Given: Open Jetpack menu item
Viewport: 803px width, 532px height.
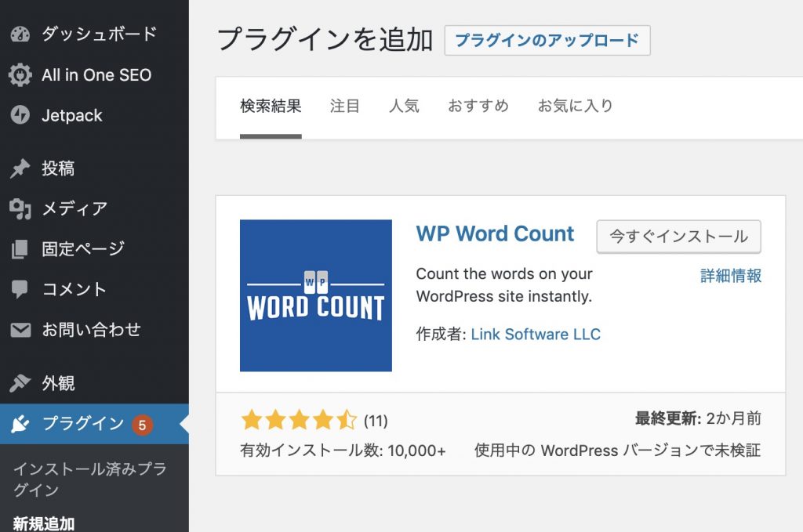Looking at the screenshot, I should (94, 115).
